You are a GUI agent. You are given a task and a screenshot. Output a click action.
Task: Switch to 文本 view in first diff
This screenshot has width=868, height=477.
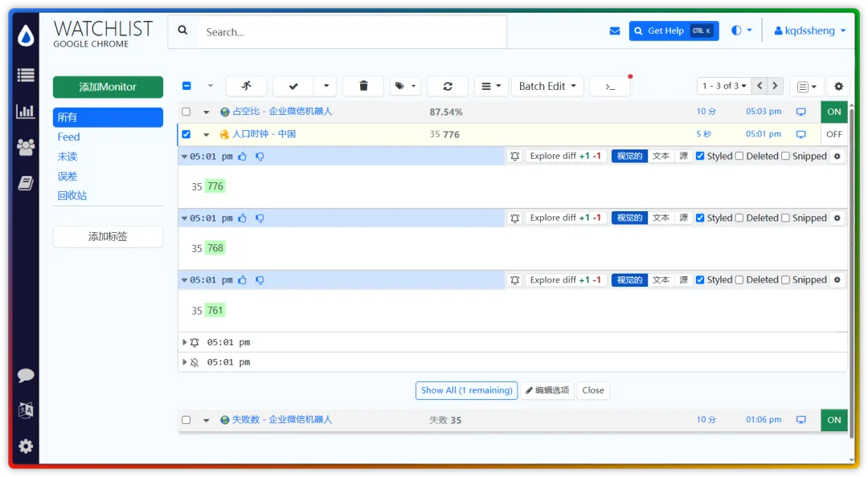(x=661, y=156)
